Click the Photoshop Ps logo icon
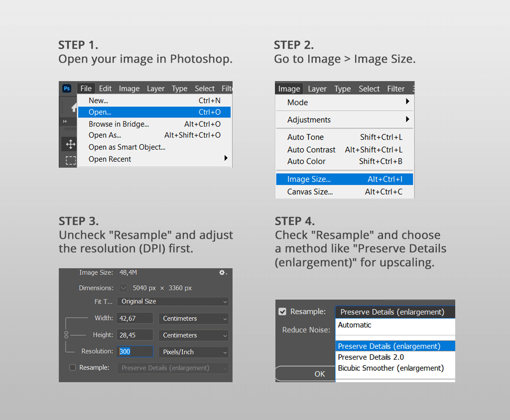510x420 pixels. coord(67,88)
